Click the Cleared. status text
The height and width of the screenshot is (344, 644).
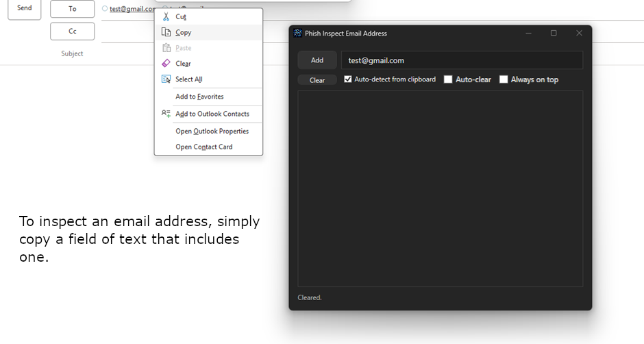[310, 297]
